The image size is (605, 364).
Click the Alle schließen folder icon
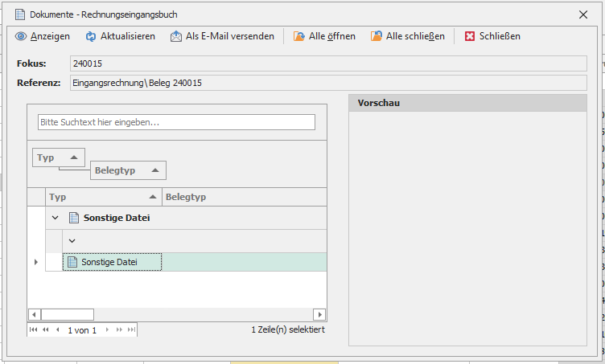(x=377, y=36)
